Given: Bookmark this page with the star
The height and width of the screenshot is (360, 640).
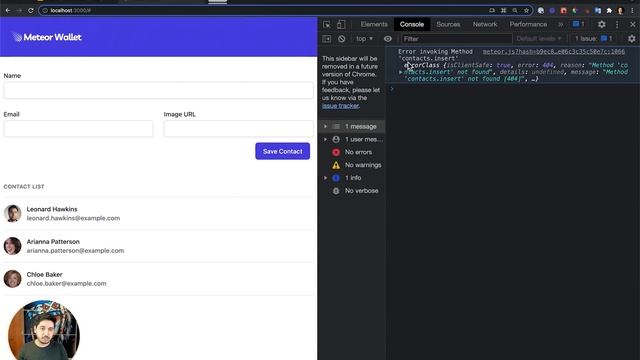Looking at the screenshot, I should click(x=527, y=10).
